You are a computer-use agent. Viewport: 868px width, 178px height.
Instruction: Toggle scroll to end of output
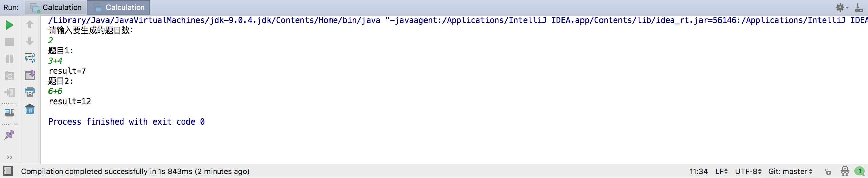click(30, 75)
